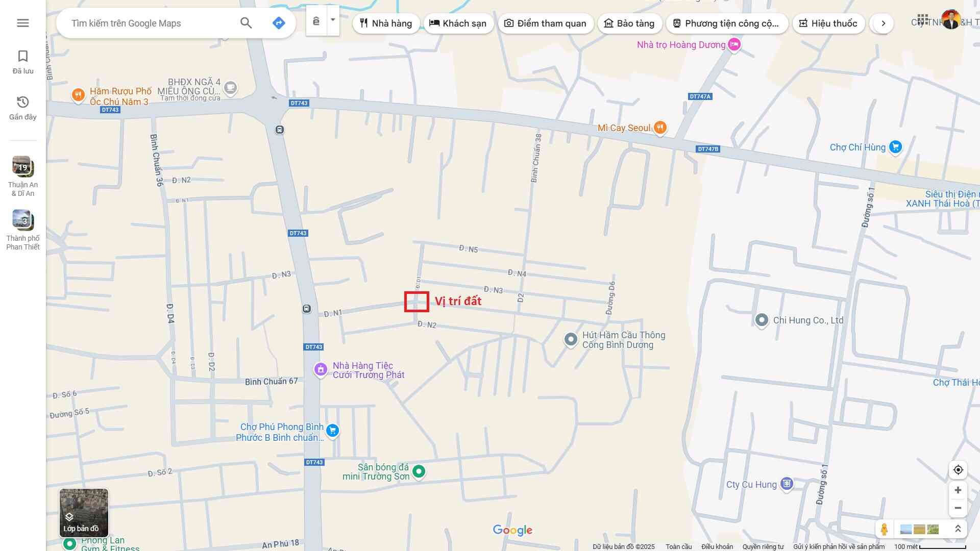Click the search magnifier icon

(x=246, y=23)
